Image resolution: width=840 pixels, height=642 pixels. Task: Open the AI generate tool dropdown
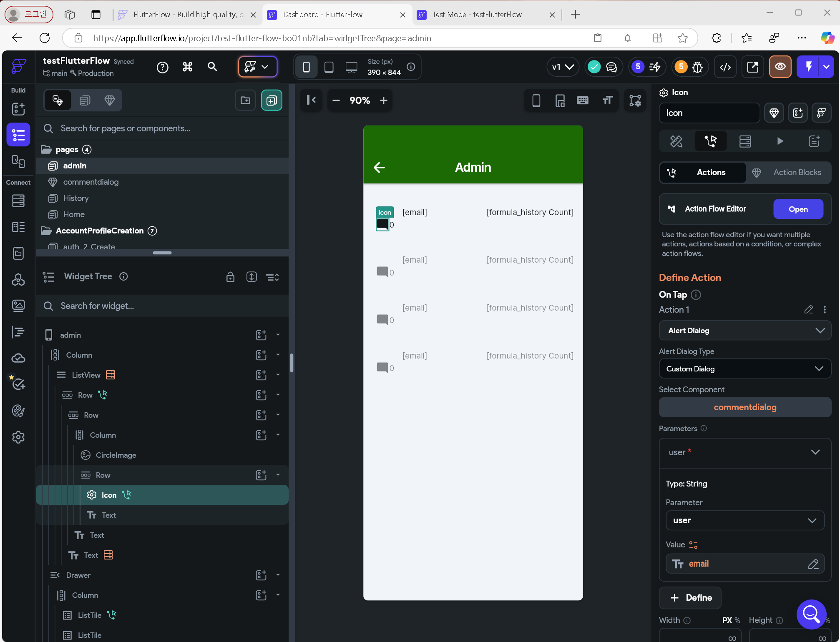(x=257, y=67)
